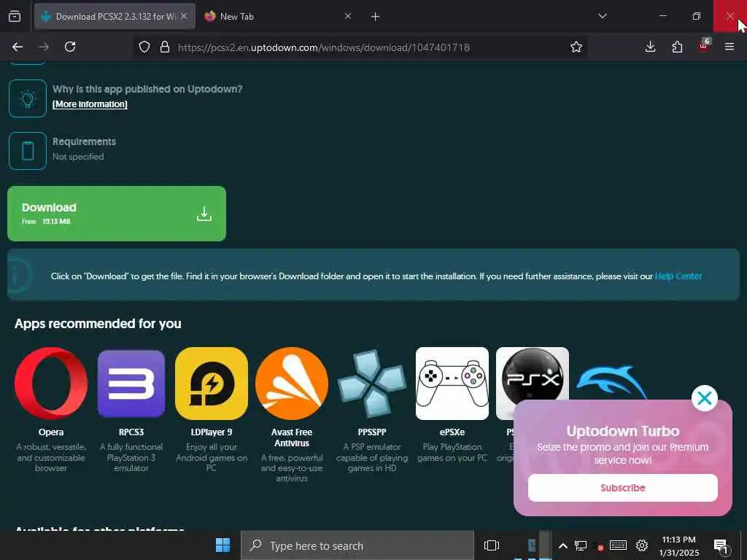Click the Opera app name text

click(51, 432)
